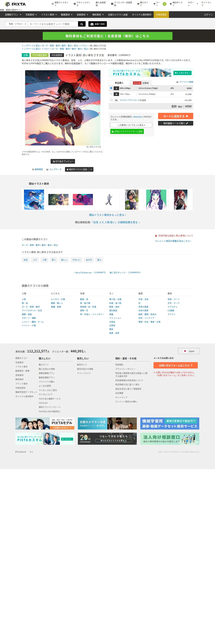Open Japan country selector in footer
This screenshot has height=644, width=215.
[x=189, y=351]
